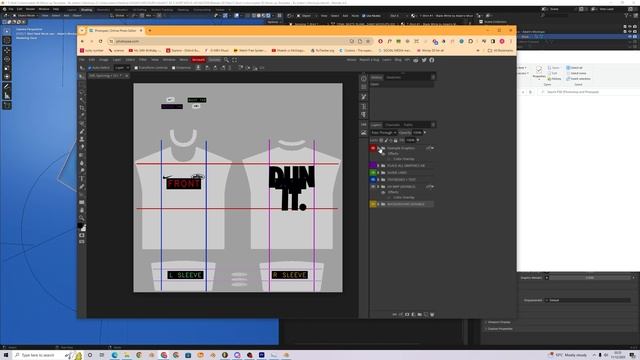Screen dimensions: 640x360
Task: Open Photopea's Reddit link icon
Action: (416, 60)
